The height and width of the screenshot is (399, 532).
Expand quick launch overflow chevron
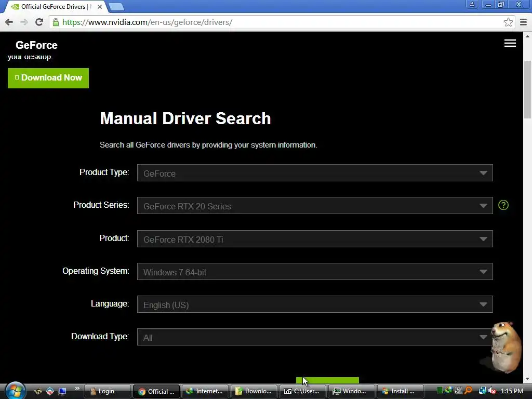77,389
